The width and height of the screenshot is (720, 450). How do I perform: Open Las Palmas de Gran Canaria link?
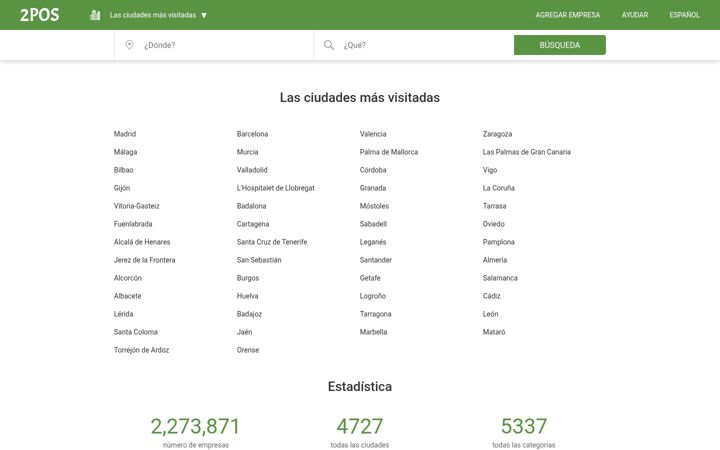527,152
